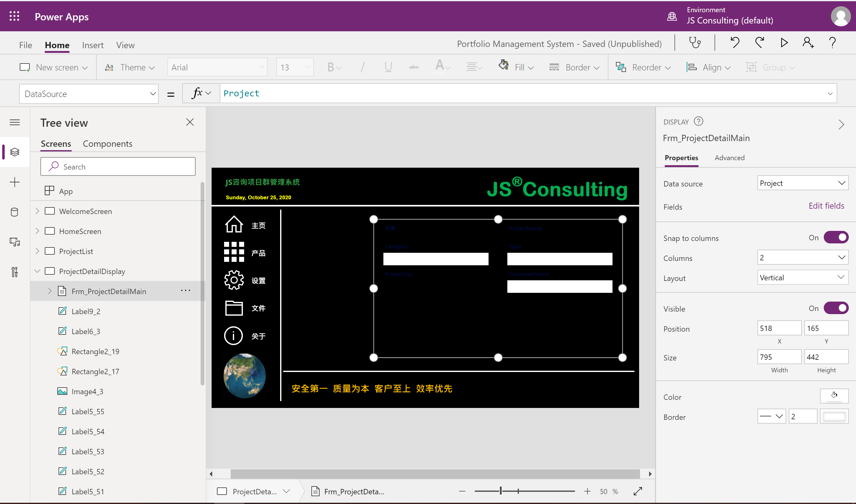Switch to the Components tab
This screenshot has height=504, width=856.
[x=108, y=144]
